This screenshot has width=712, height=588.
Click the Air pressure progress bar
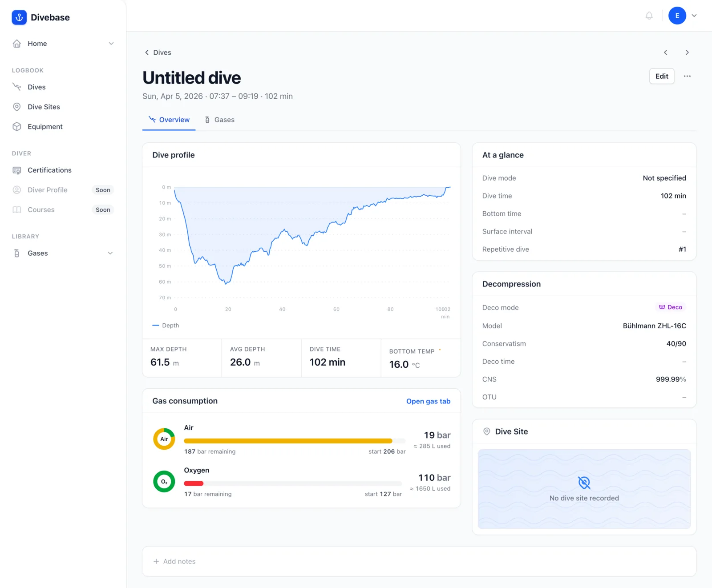click(x=295, y=441)
